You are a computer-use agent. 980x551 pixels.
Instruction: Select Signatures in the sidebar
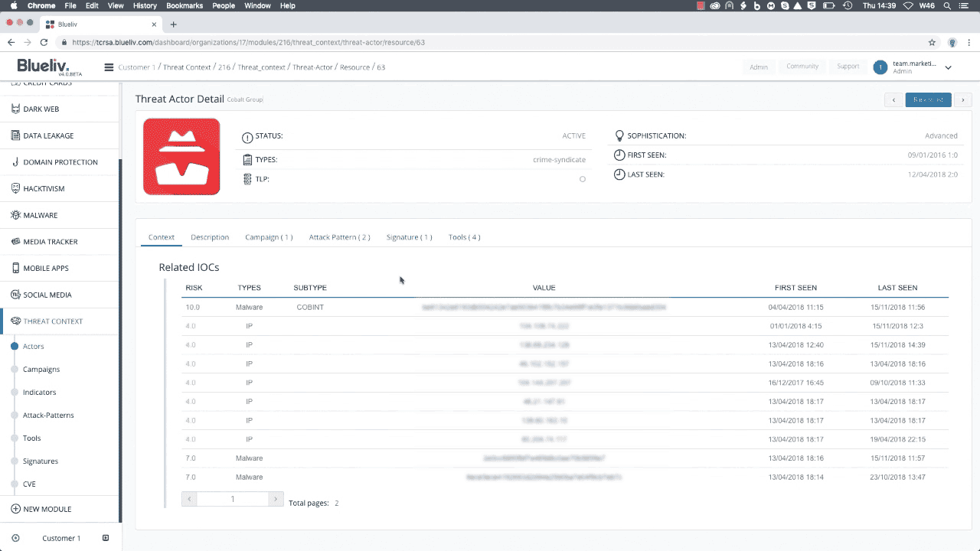(40, 461)
